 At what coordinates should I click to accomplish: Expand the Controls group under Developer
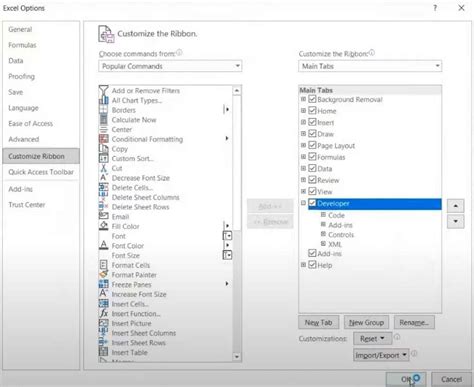point(323,234)
